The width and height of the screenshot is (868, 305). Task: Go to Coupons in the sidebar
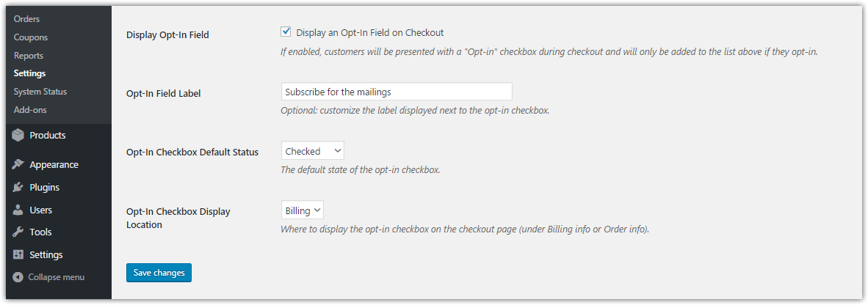[x=31, y=37]
